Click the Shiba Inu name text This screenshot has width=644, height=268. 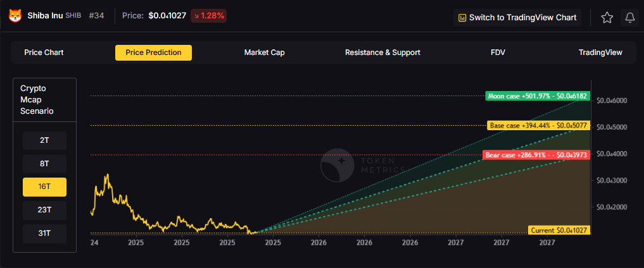point(45,16)
